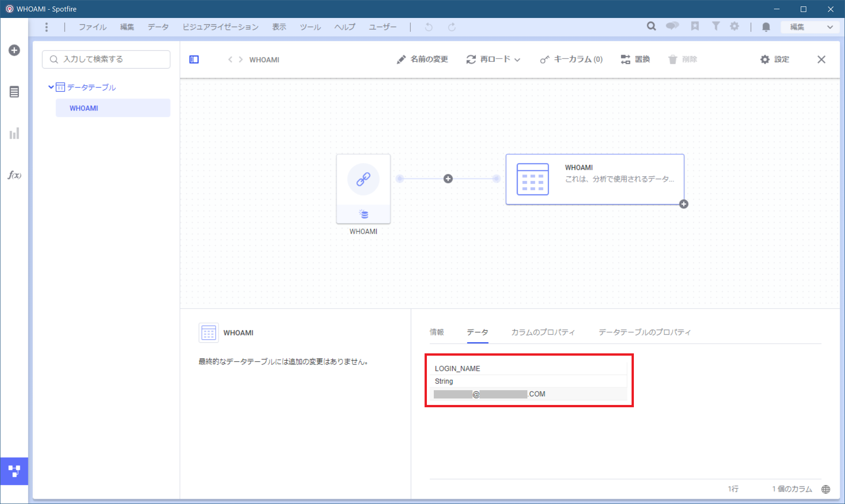Screen dimensions: 845x504
Task: Select WHOAMI in the data table tree
Action: coord(113,108)
